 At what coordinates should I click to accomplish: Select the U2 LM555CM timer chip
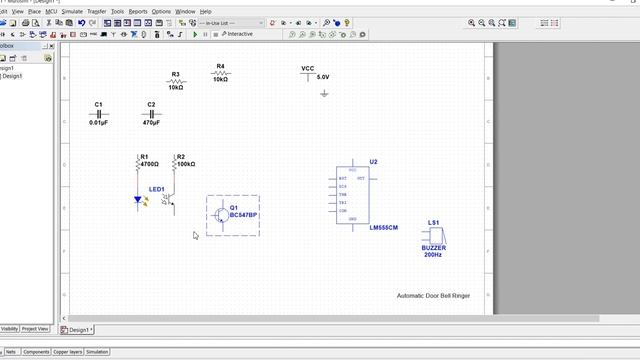[x=353, y=195]
